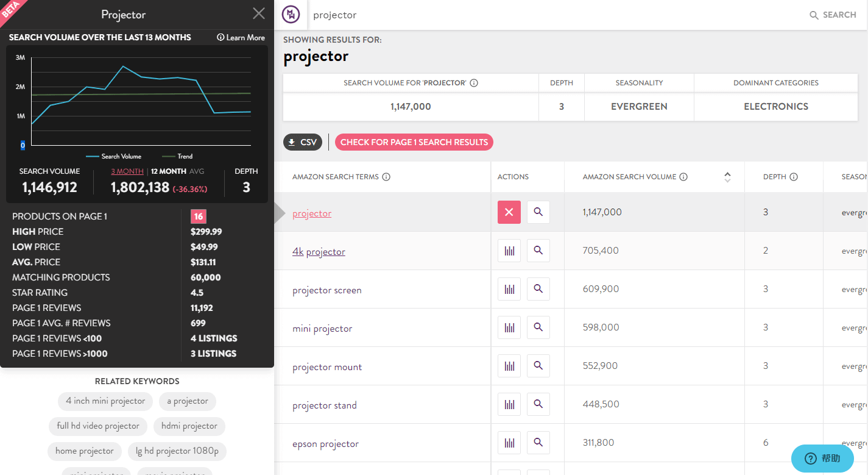
Task: Click the projector stand search term
Action: 325,405
